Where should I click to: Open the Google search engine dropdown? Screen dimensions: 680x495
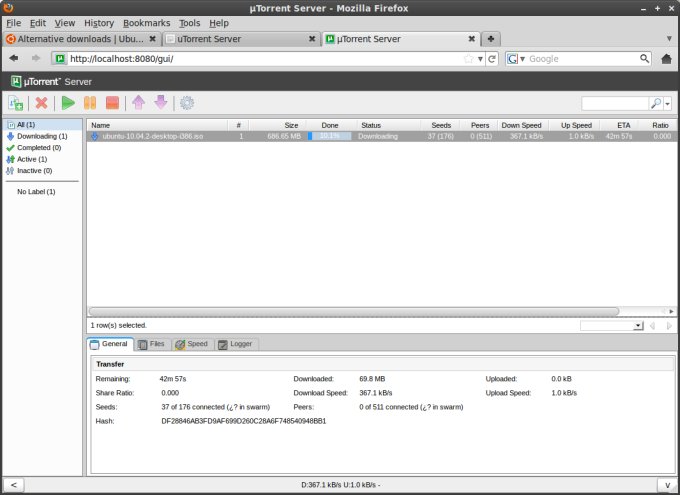coord(516,59)
